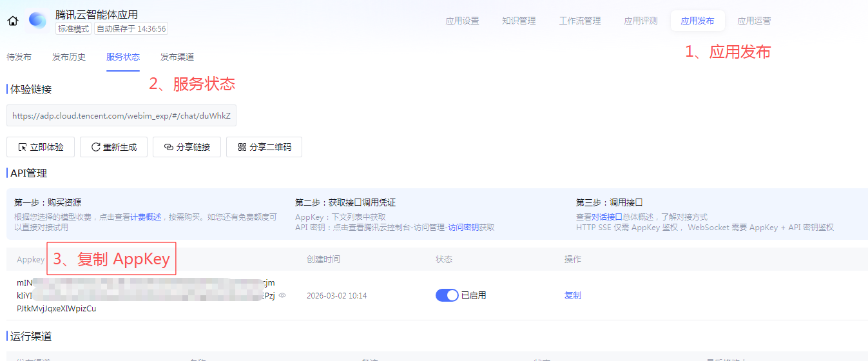Click the 状态 column header

click(x=444, y=259)
